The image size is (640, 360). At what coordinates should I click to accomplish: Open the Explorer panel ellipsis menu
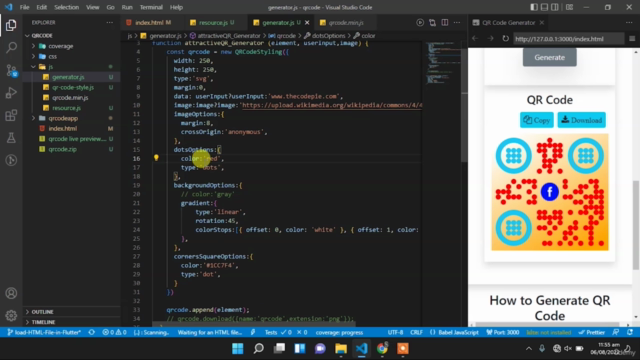pos(109,22)
